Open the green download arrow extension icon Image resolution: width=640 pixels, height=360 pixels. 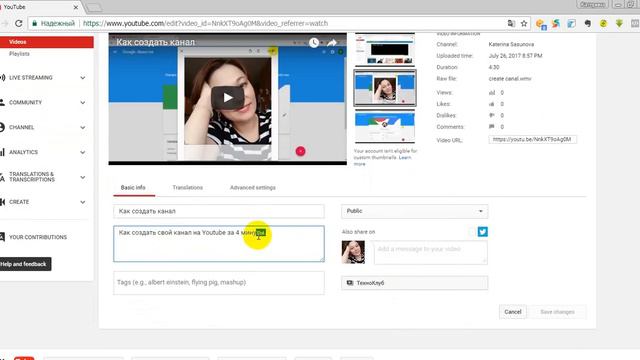(x=619, y=23)
